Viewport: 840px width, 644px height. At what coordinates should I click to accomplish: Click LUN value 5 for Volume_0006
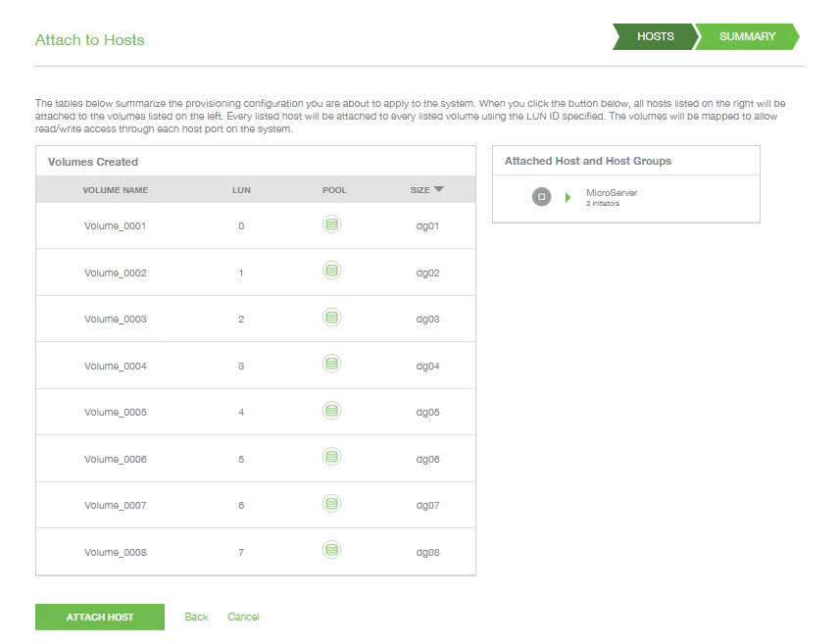click(241, 459)
